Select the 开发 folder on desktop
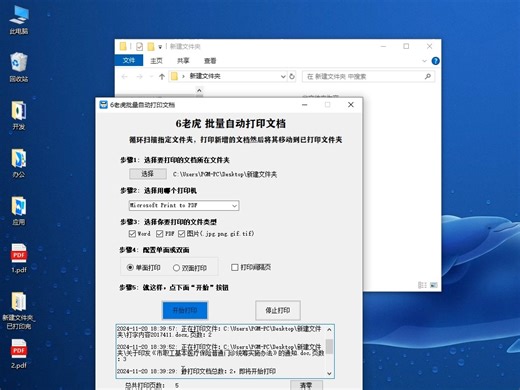 19,115
